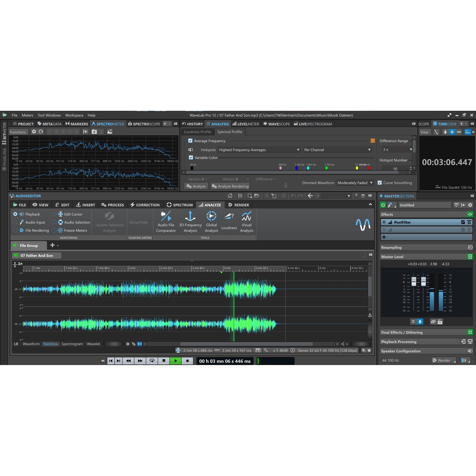This screenshot has height=476, width=476.
Task: Click the Hotspots speaker icon
Action: click(x=191, y=150)
